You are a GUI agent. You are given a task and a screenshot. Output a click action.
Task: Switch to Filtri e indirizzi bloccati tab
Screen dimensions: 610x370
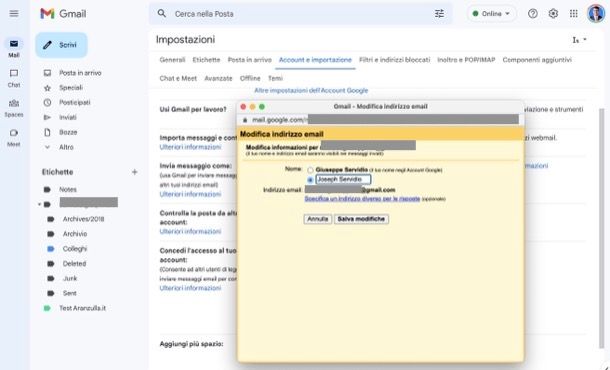click(x=394, y=60)
